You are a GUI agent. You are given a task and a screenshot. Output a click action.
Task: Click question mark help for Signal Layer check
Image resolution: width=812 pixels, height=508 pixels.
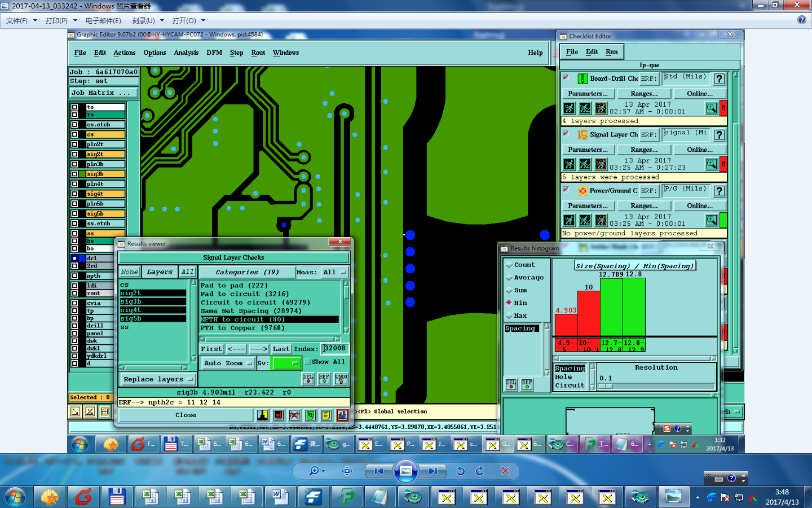coord(720,135)
